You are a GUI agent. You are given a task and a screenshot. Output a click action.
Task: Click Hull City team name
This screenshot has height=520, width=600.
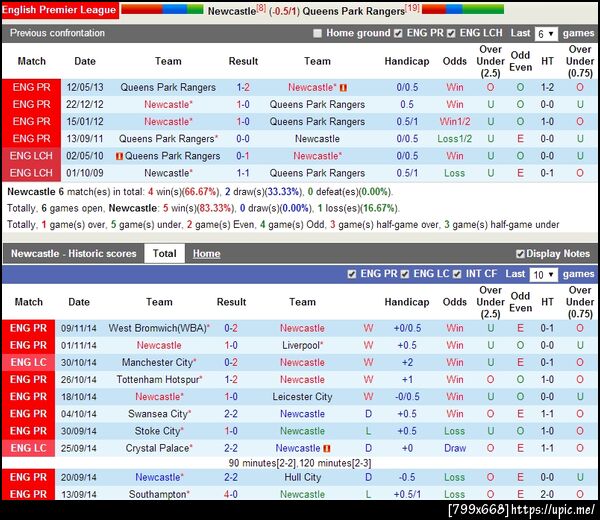302,477
